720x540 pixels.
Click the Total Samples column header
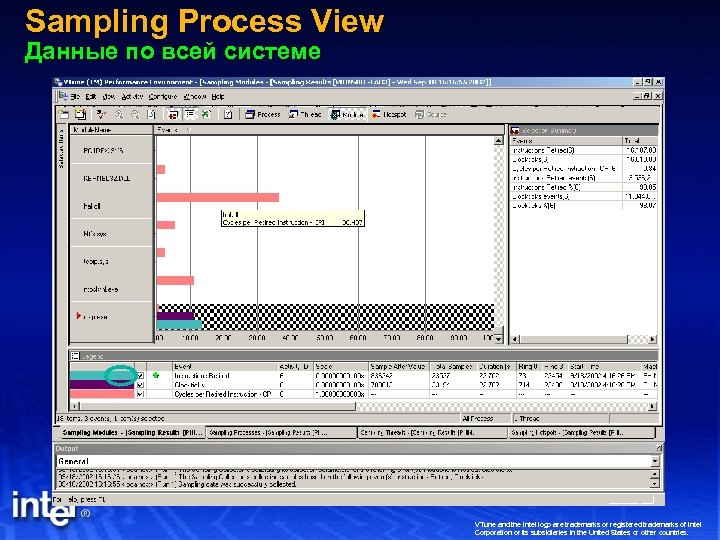tap(453, 366)
